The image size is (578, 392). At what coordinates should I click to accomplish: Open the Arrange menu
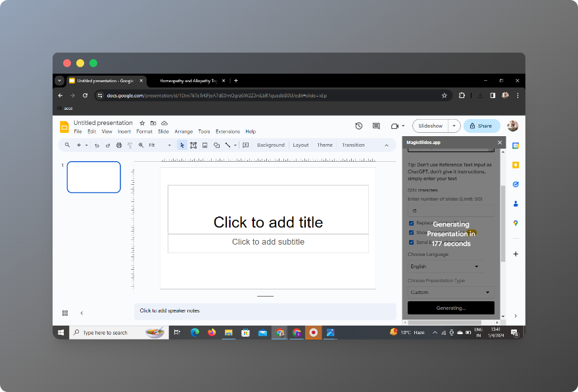[183, 132]
